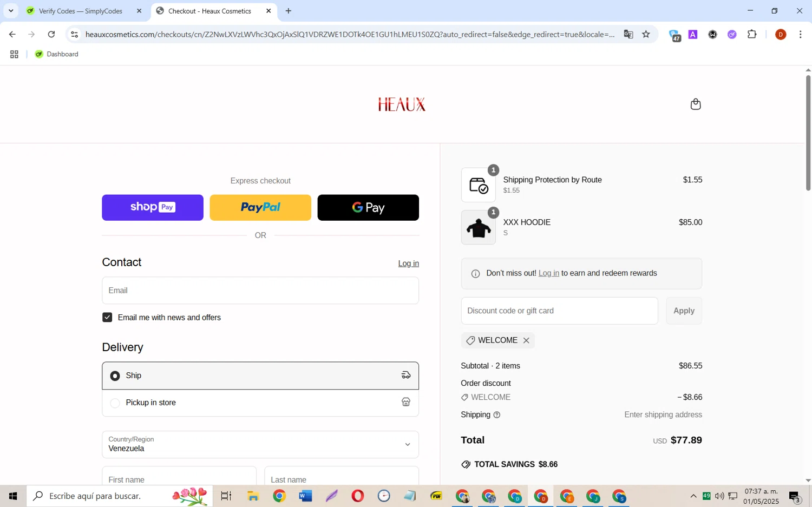
Task: Focus the Email input field
Action: pyautogui.click(x=260, y=291)
